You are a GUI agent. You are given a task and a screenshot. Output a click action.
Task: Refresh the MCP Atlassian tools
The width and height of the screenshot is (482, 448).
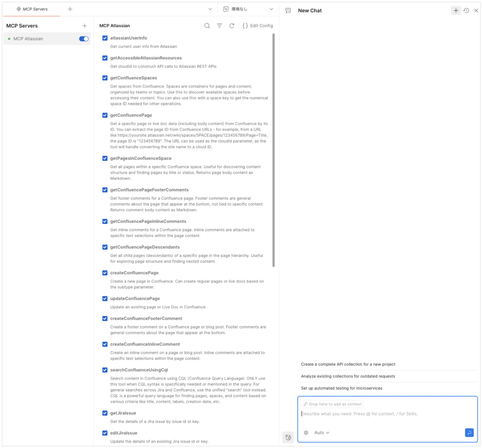pyautogui.click(x=232, y=26)
